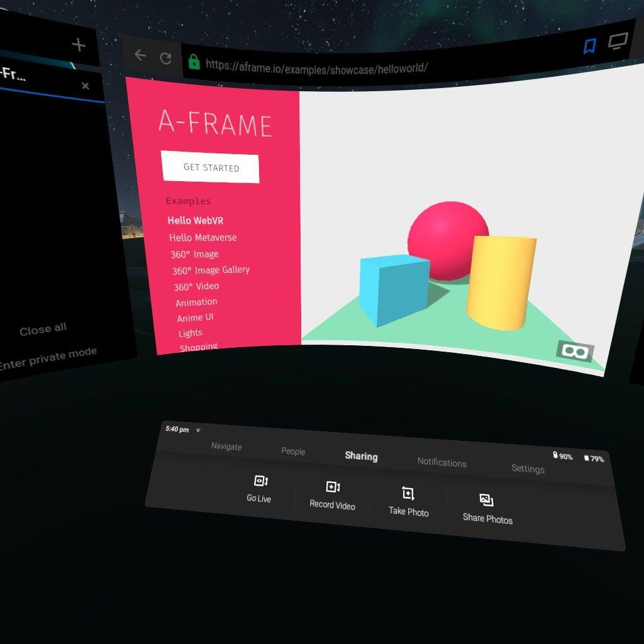
Task: Click the Record Video icon
Action: [x=333, y=487]
